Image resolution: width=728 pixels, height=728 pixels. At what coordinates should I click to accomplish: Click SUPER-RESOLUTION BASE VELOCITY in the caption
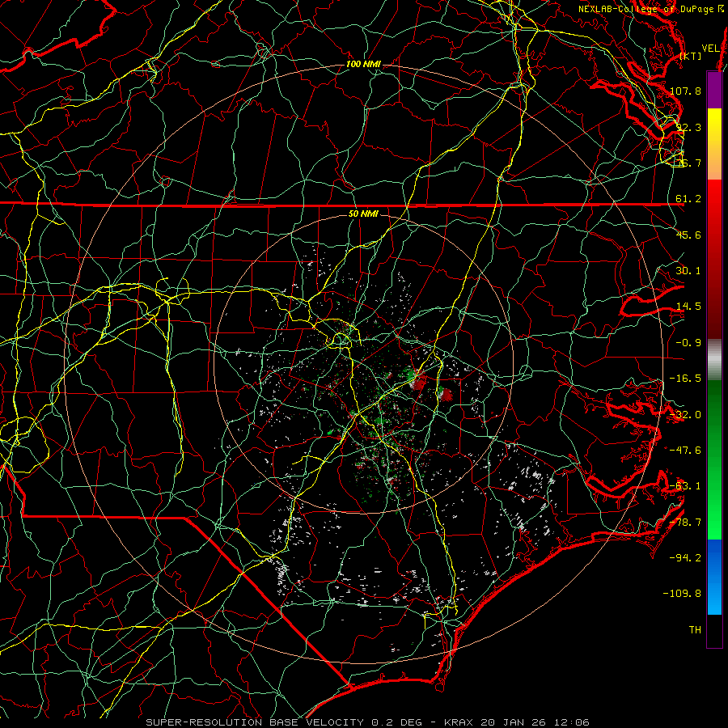255,722
